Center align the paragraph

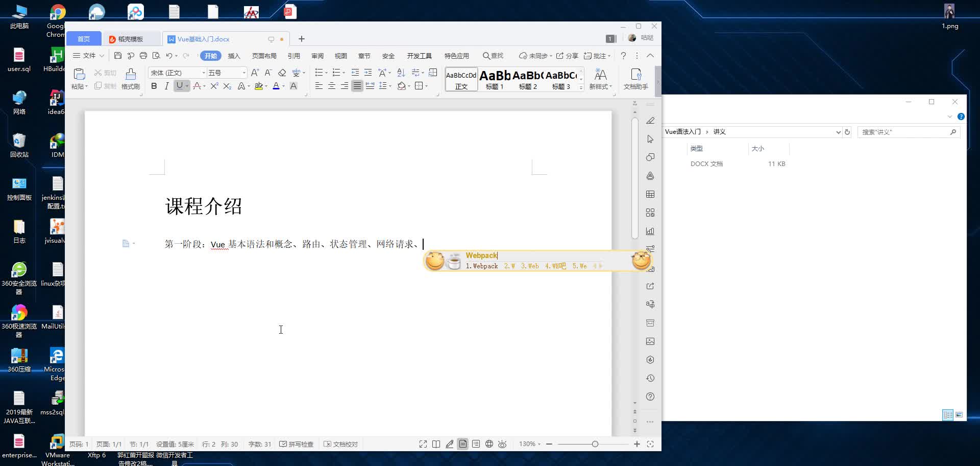332,86
